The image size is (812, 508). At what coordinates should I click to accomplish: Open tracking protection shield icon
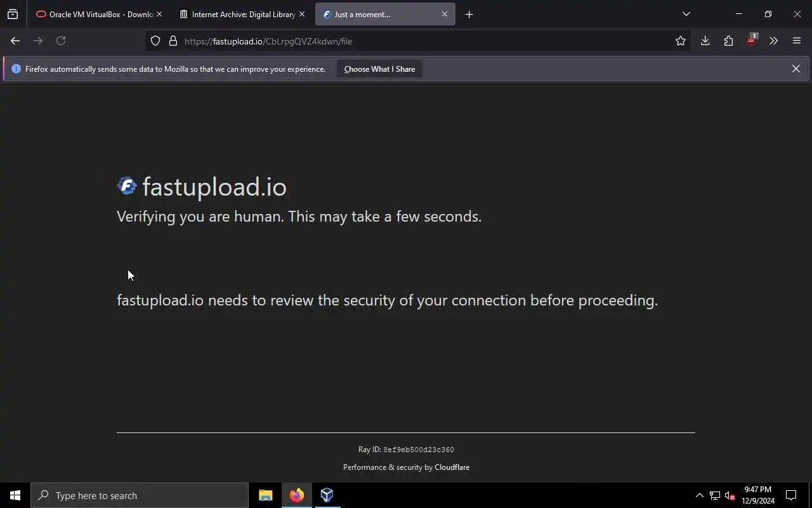[x=155, y=41]
